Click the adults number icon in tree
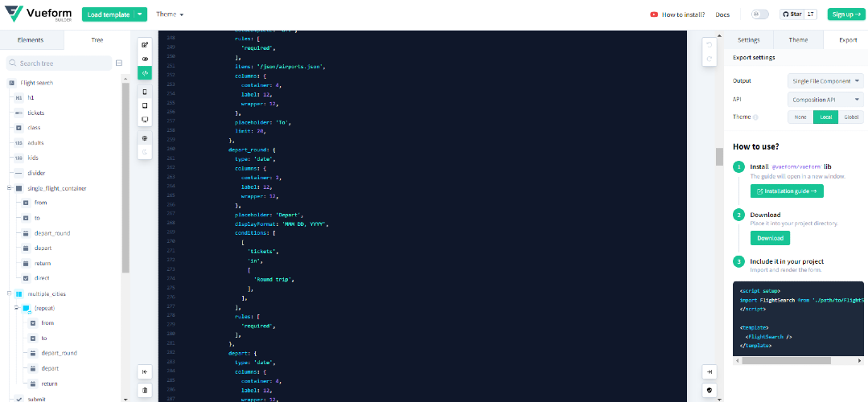Image resolution: width=868 pixels, height=402 pixels. point(19,142)
